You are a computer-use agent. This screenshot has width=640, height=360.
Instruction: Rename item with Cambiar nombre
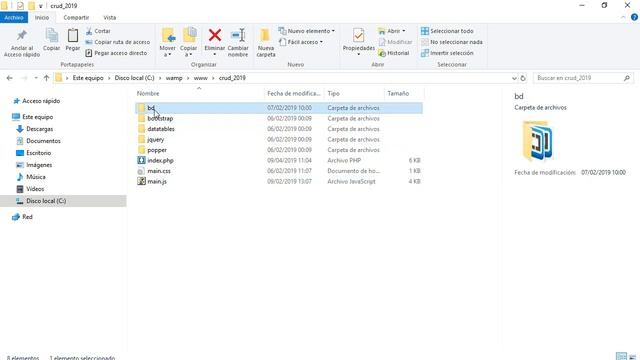coord(238,43)
